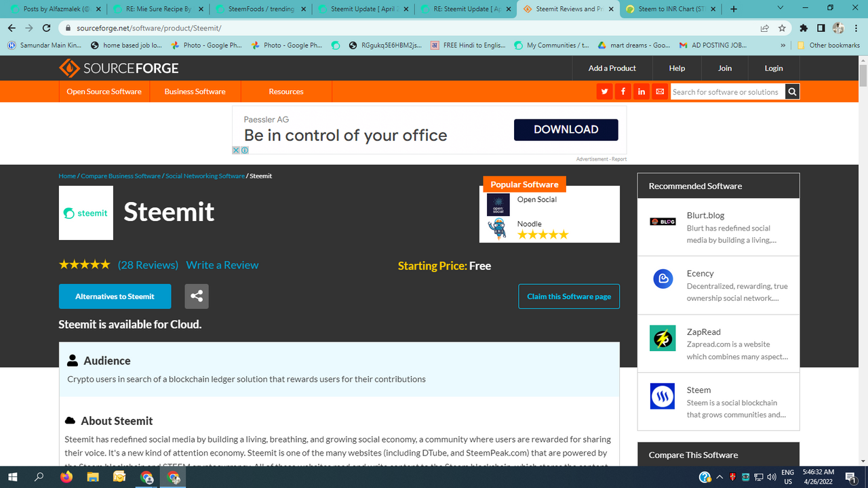This screenshot has width=868, height=488.
Task: Open AD POSTING JOB bookmark
Action: pyautogui.click(x=713, y=45)
